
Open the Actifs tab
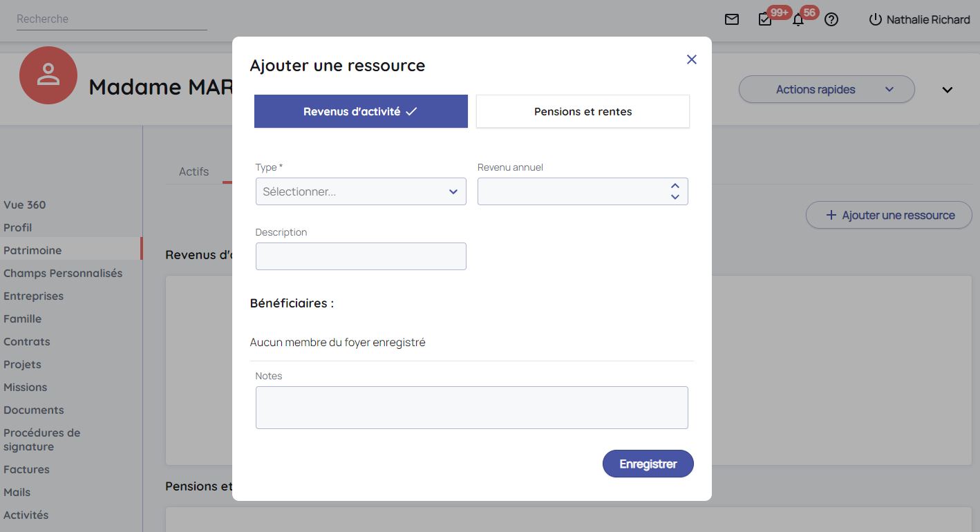pyautogui.click(x=194, y=171)
